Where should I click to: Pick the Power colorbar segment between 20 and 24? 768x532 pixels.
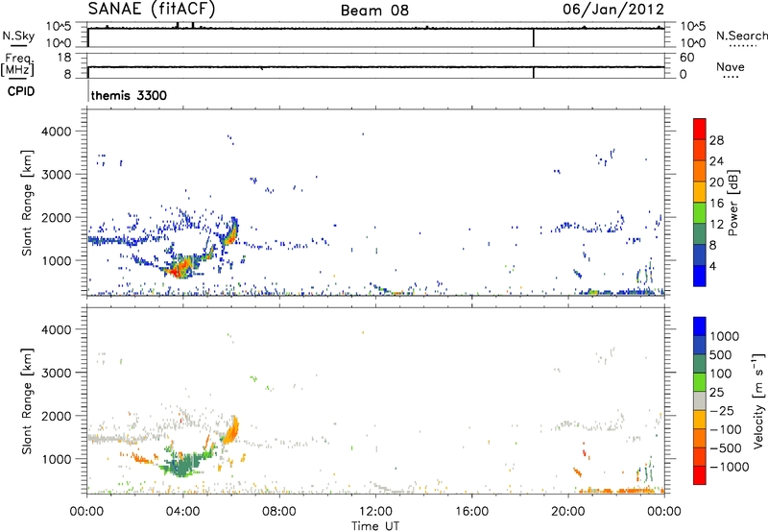700,171
